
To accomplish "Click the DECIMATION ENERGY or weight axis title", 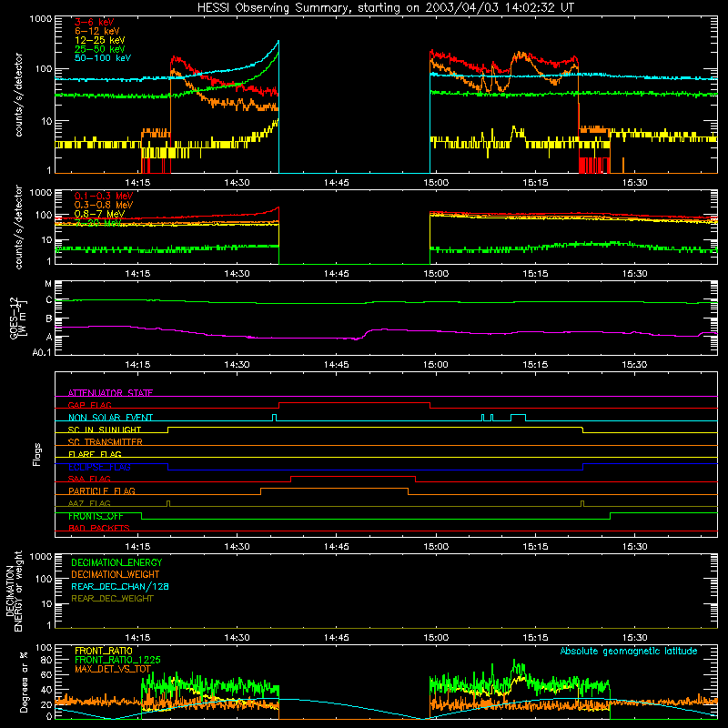I will pyautogui.click(x=14, y=591).
